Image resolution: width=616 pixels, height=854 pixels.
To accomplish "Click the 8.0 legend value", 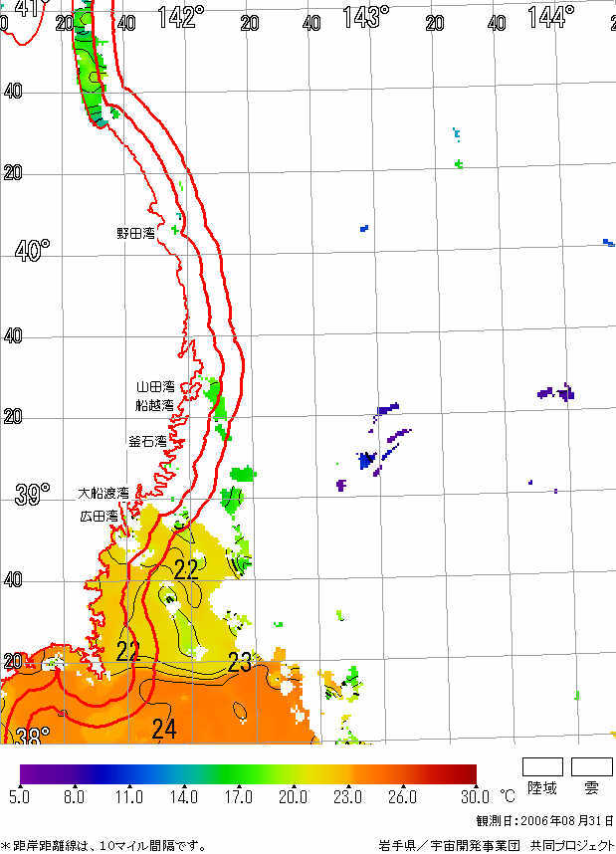I will click(x=74, y=798).
